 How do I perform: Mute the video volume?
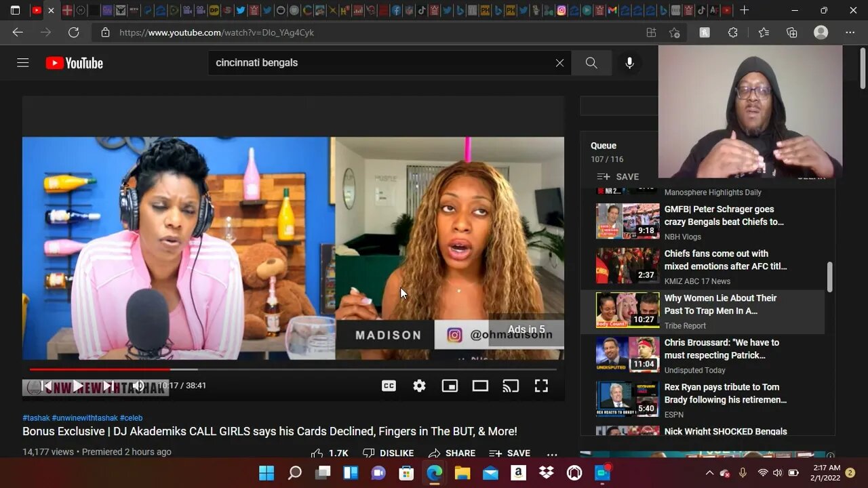pos(138,386)
